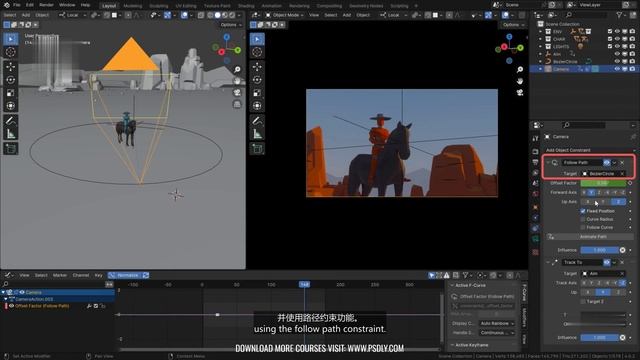The height and width of the screenshot is (360, 640).
Task: Open the Auto Rainbow display color dropdown
Action: (496, 323)
